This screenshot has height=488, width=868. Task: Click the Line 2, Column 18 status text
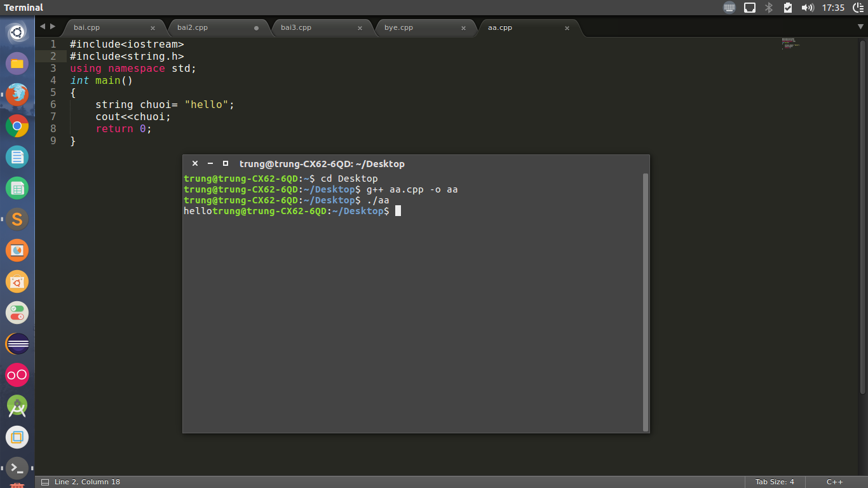tap(87, 482)
